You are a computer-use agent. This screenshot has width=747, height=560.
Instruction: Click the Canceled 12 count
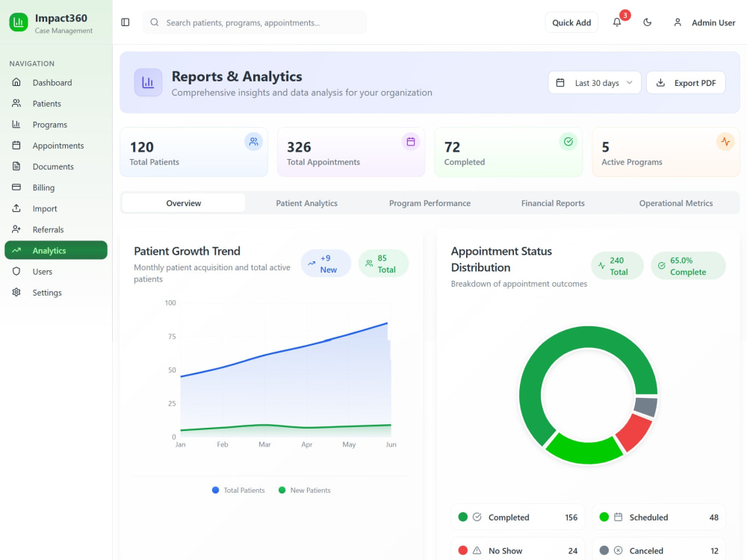click(x=714, y=550)
